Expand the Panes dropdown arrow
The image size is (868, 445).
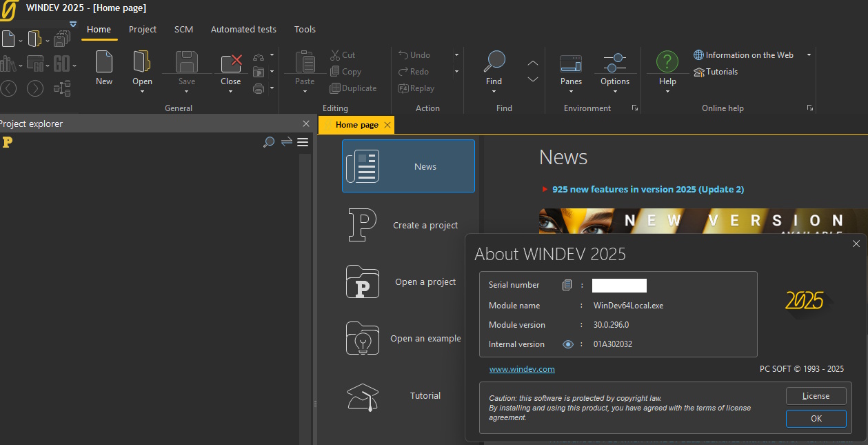tap(571, 91)
